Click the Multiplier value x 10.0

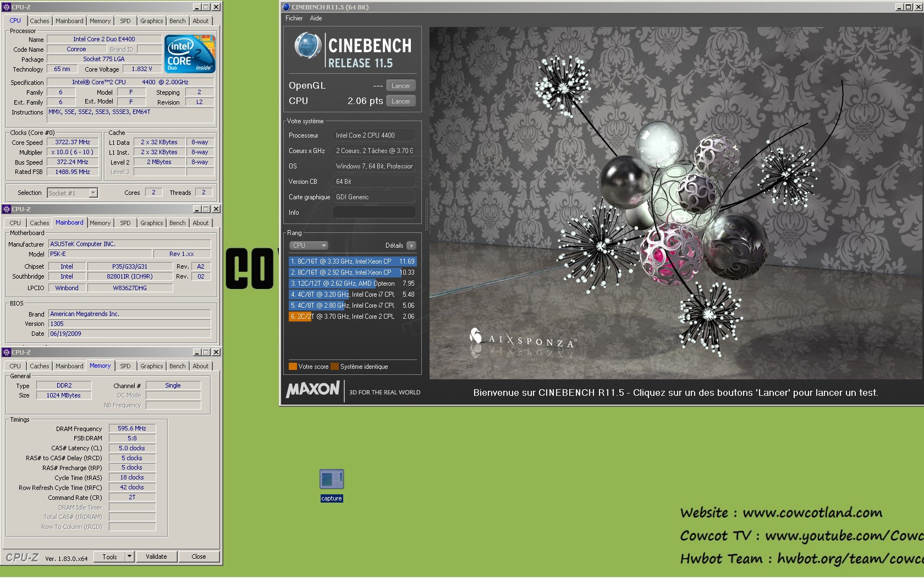coord(73,152)
